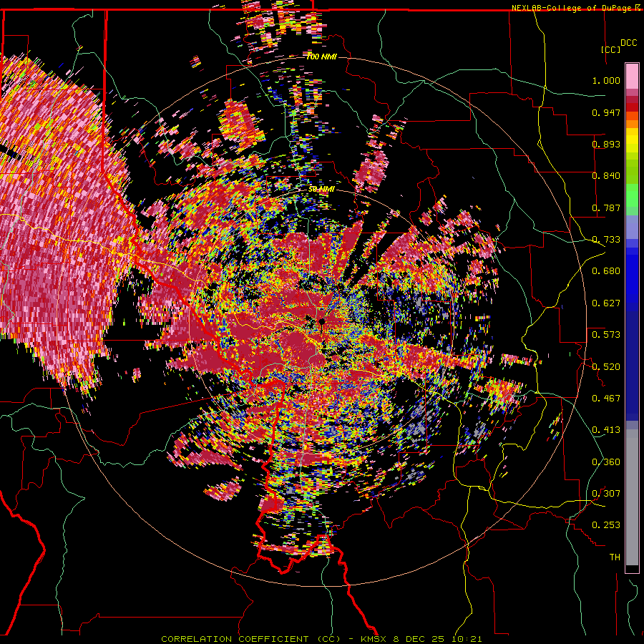
Task: Select the 0.467 scale value
Action: pos(606,398)
